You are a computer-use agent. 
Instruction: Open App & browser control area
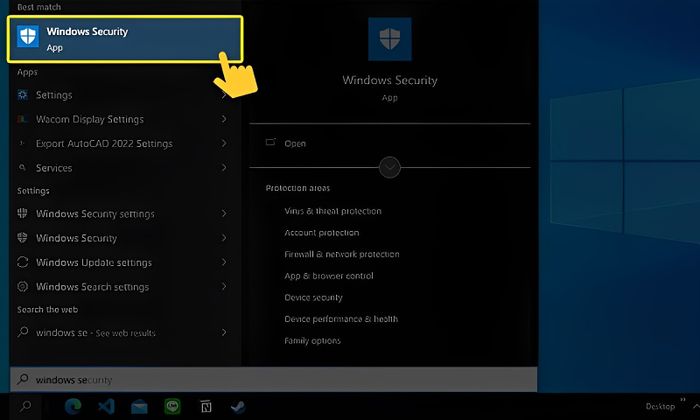tap(329, 276)
